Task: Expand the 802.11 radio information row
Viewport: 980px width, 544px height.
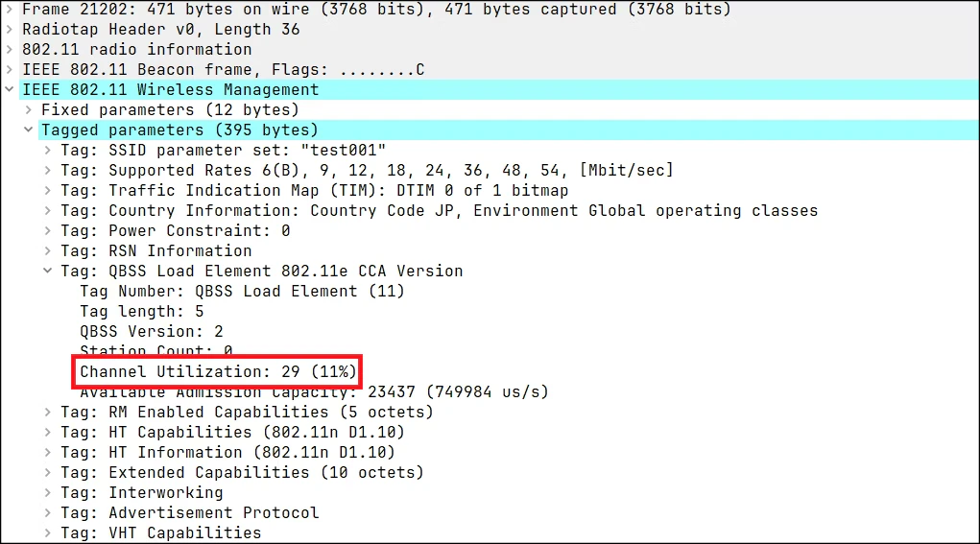Action: pyautogui.click(x=10, y=49)
